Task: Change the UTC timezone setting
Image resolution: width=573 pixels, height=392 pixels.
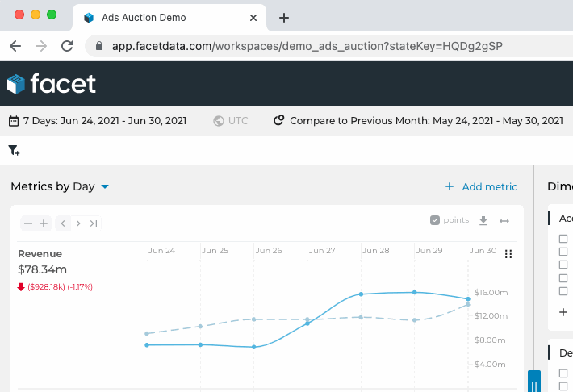Action: click(231, 121)
